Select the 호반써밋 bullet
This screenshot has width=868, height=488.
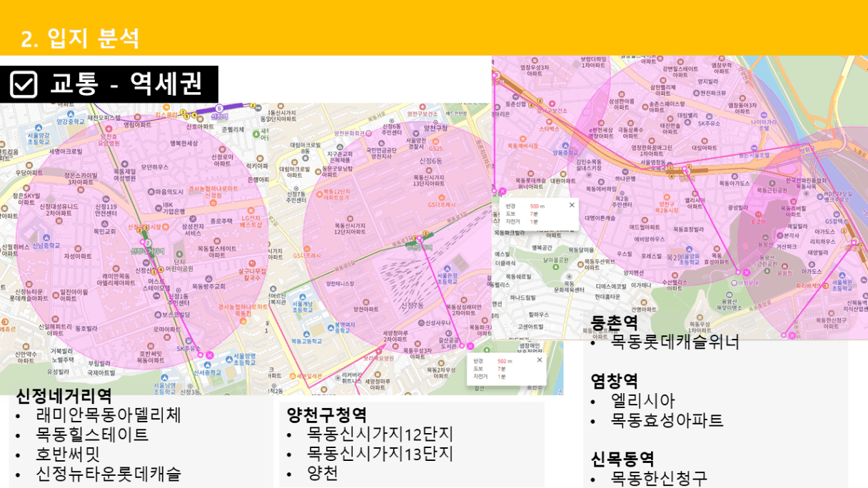[x=68, y=454]
